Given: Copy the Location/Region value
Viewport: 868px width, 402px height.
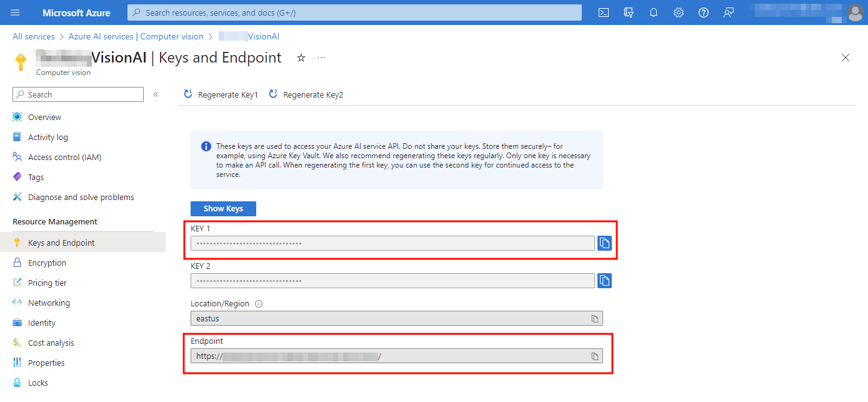Looking at the screenshot, I should 595,319.
